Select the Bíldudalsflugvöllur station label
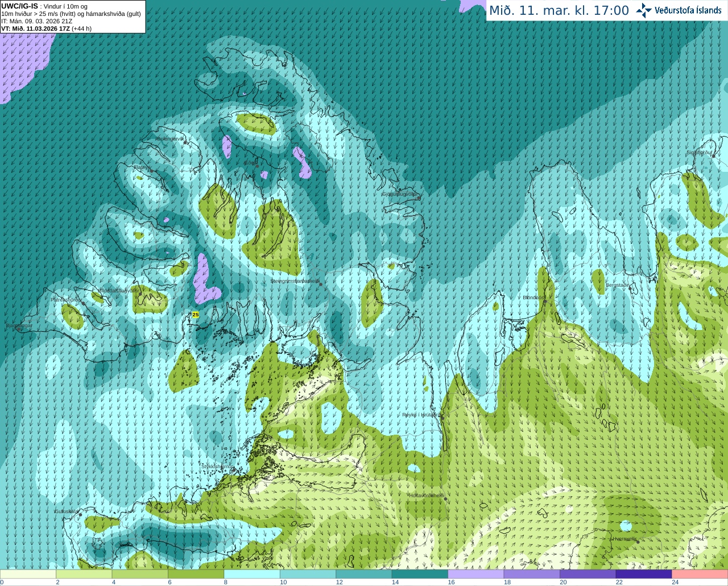This screenshot has width=728, height=586. (x=118, y=290)
